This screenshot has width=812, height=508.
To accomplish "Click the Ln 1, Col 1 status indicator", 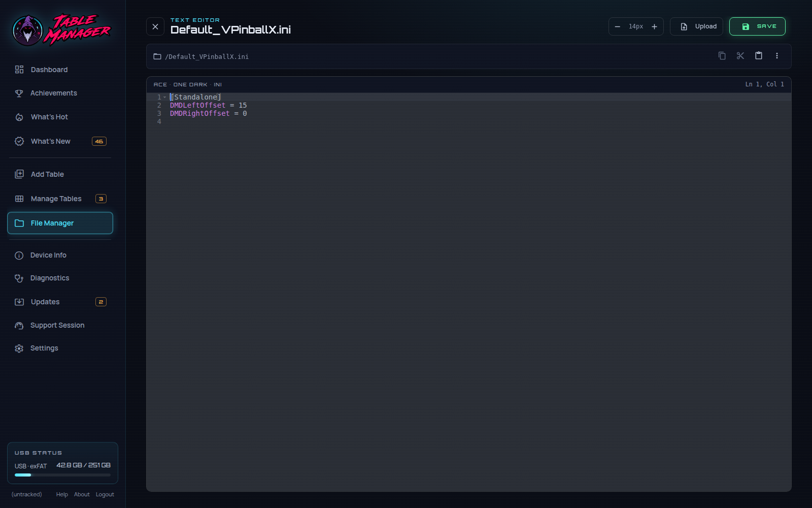I will click(x=764, y=84).
